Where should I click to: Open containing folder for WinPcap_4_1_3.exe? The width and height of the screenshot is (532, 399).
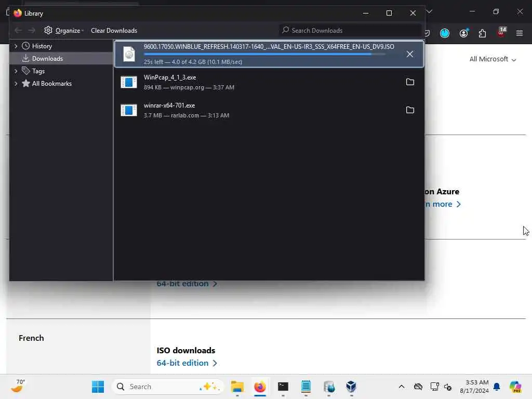click(410, 82)
